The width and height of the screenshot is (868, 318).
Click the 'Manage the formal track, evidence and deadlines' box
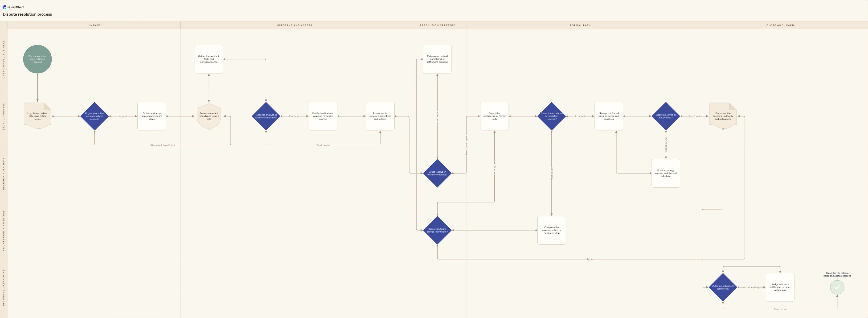coord(609,116)
